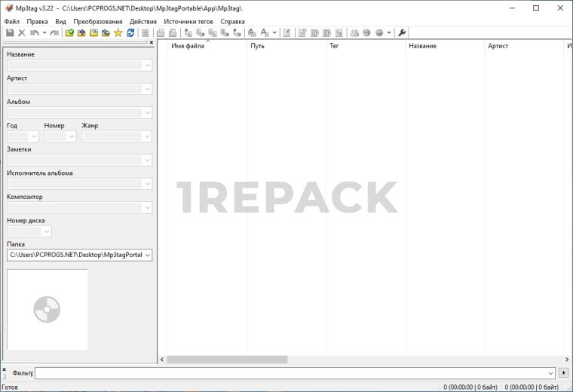Click the Save tag floppy disk icon
The image size is (573, 392).
click(9, 33)
